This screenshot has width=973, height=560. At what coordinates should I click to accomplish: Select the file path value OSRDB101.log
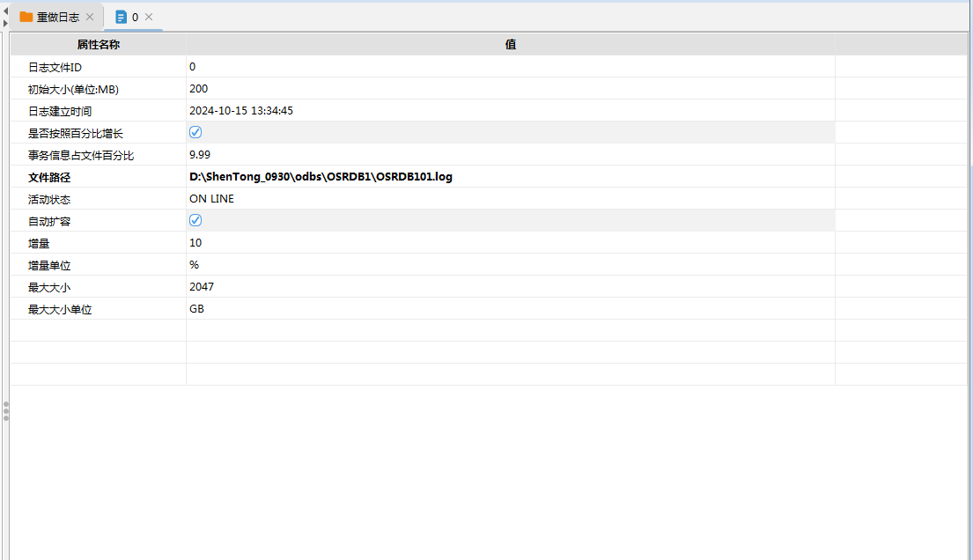321,177
